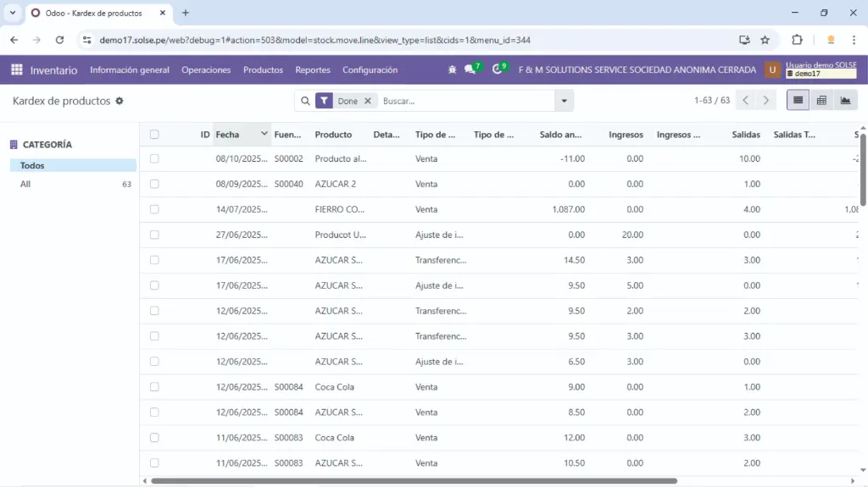
Task: Remove the Done filter tag
Action: 368,101
